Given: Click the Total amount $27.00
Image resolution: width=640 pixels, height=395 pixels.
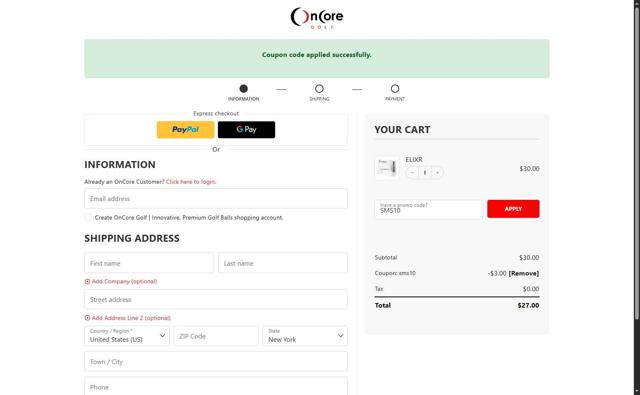Looking at the screenshot, I should point(528,305).
